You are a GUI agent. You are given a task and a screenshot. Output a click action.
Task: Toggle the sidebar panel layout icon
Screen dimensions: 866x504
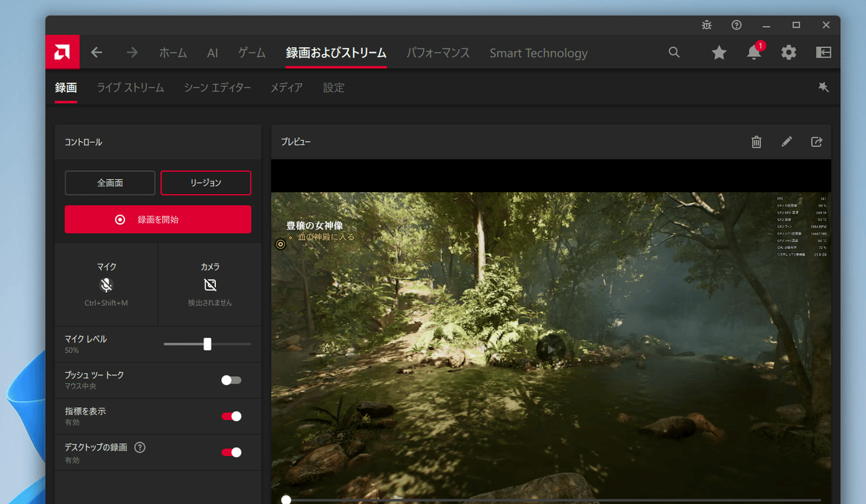(823, 53)
